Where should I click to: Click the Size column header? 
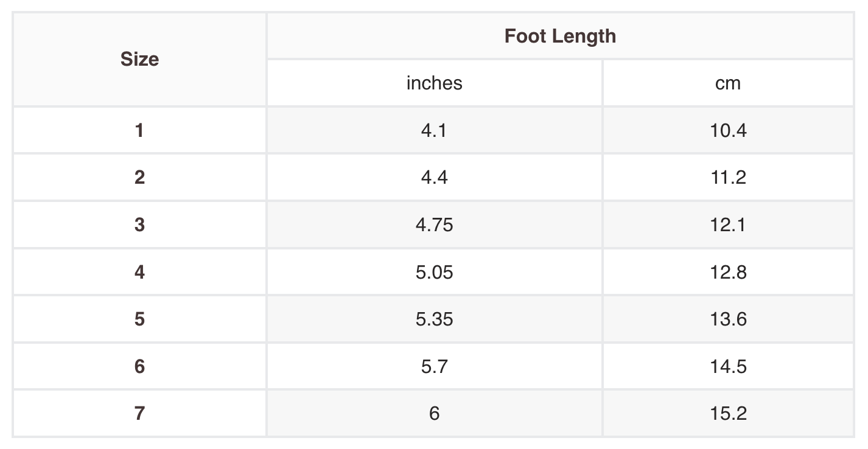(139, 59)
